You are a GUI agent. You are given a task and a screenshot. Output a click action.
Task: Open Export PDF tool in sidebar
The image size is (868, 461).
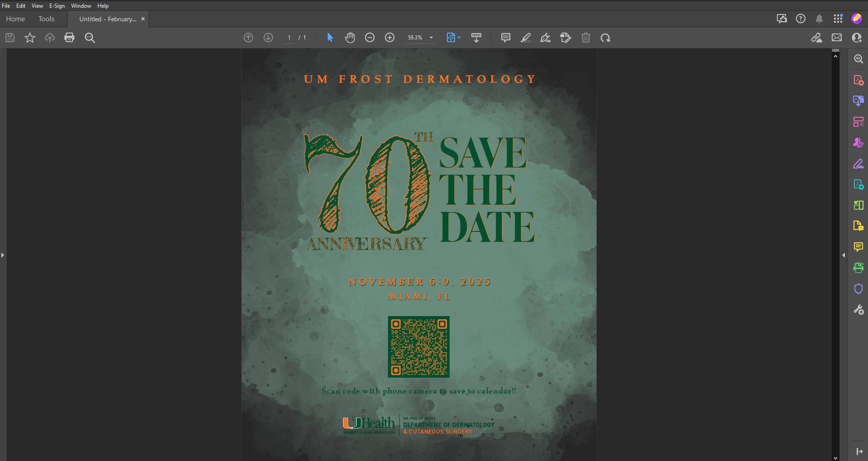pos(858,101)
